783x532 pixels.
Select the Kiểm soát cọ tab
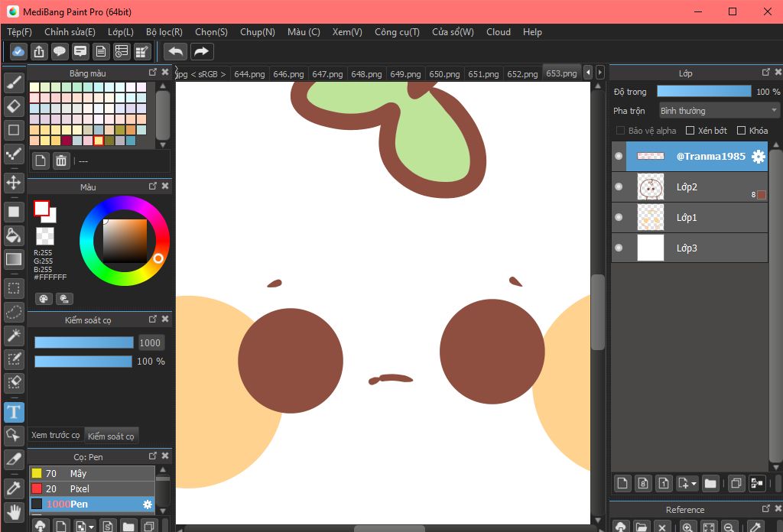click(x=111, y=436)
